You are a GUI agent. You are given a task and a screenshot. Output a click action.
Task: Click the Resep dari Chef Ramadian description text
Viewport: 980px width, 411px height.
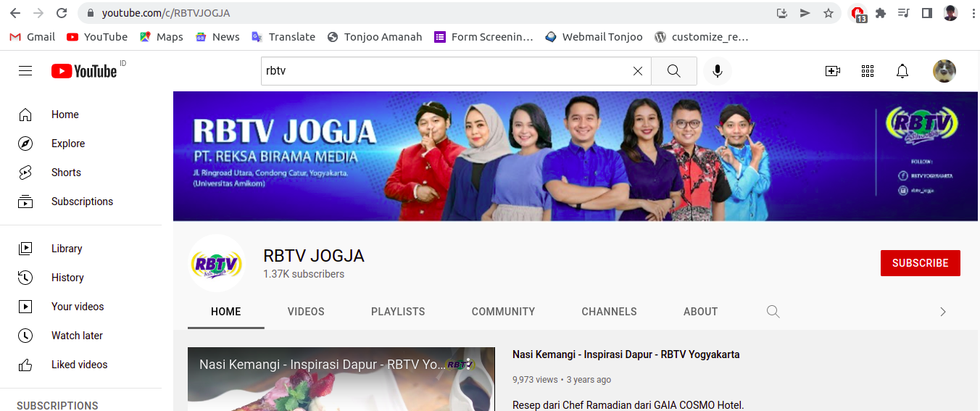[628, 405]
